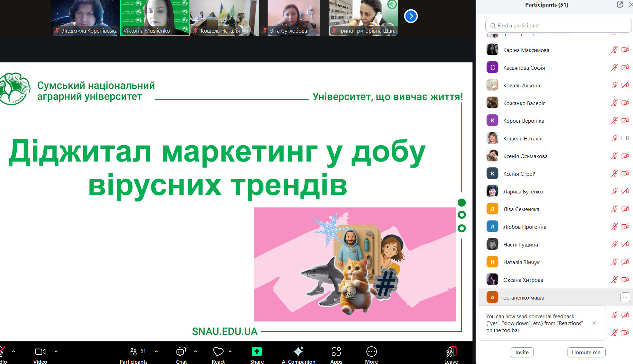Show next video thumbnails with blue arrow
The image size is (633, 364).
point(411,16)
